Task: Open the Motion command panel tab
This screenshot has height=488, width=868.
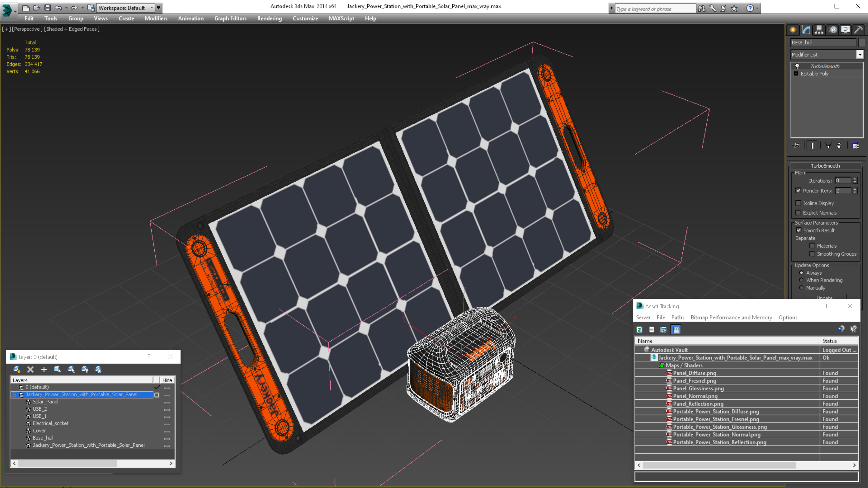Action: tap(833, 30)
